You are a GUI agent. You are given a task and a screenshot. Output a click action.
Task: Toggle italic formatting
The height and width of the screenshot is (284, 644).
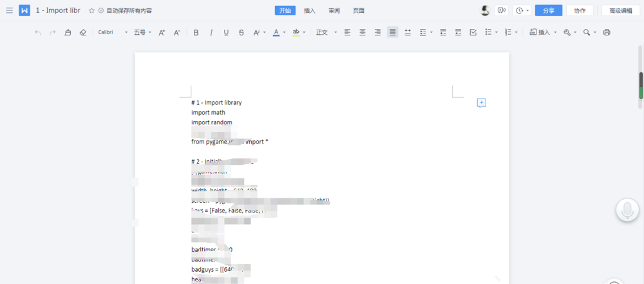[x=211, y=32]
